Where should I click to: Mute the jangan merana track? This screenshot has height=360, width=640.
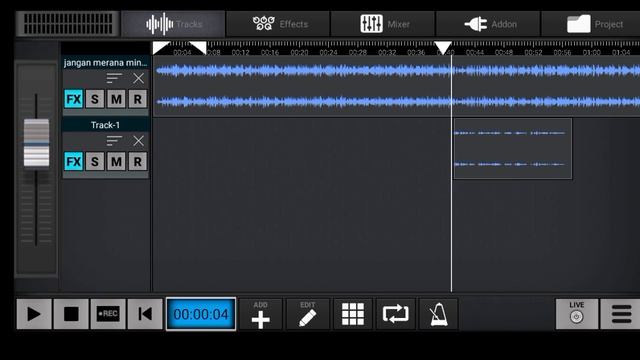tap(116, 99)
